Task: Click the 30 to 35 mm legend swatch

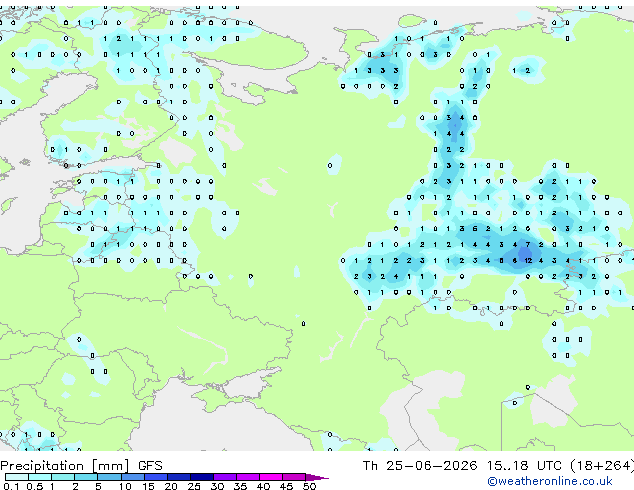Action: 225,477
